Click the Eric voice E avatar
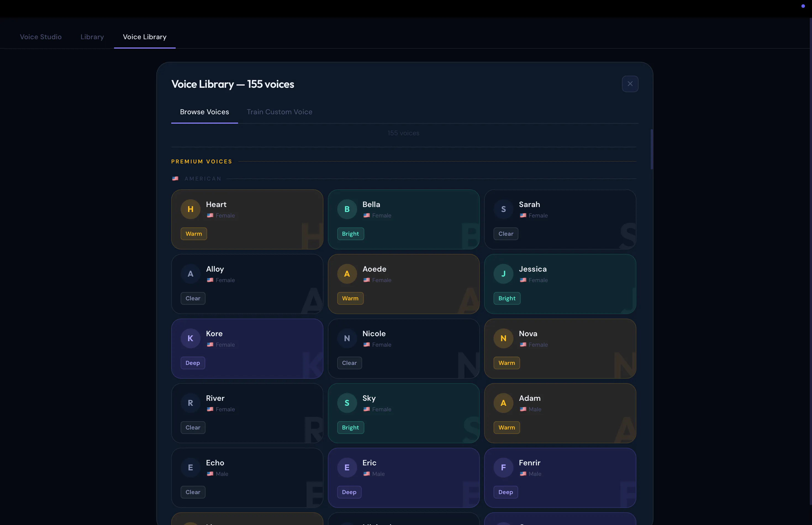Viewport: 812px width, 525px height. point(347,467)
